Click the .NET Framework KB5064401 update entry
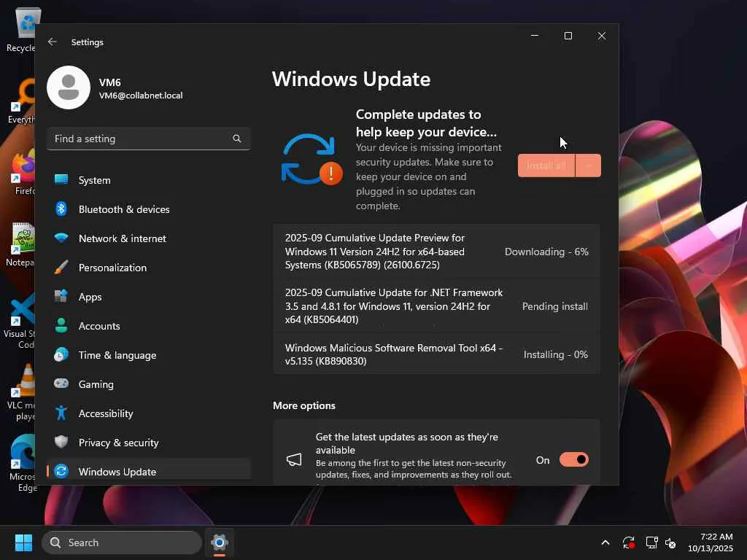This screenshot has width=747, height=560. 436,306
